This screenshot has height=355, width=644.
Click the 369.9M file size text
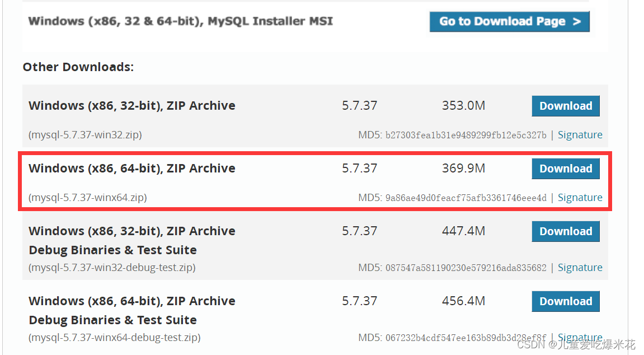[463, 169]
